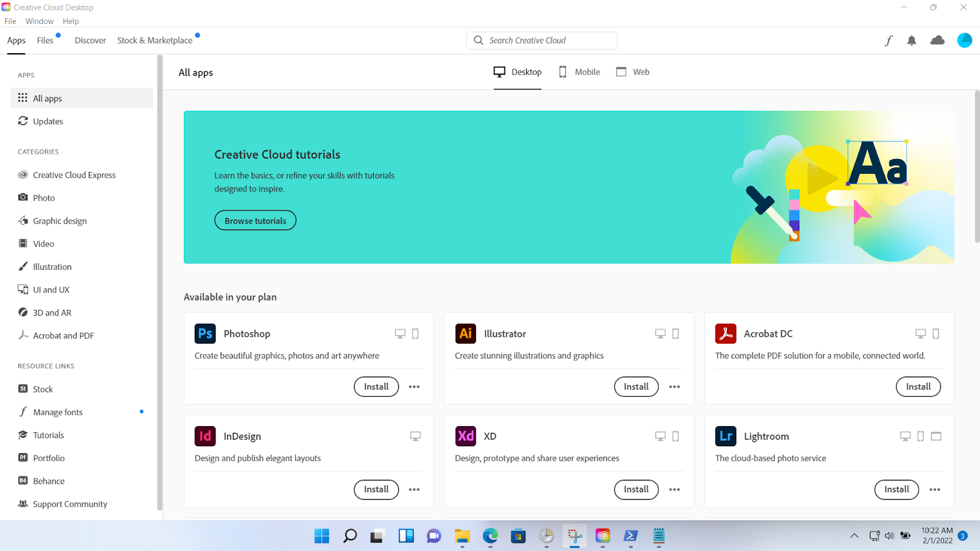This screenshot has height=551, width=980.
Task: Open the notifications bell
Action: coord(911,40)
